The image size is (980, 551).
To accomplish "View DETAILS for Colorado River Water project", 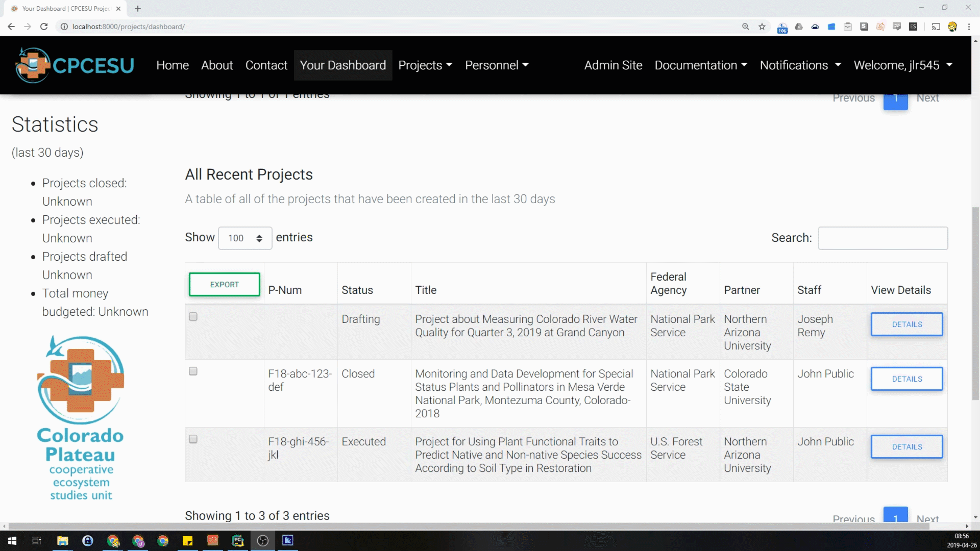I will point(906,324).
